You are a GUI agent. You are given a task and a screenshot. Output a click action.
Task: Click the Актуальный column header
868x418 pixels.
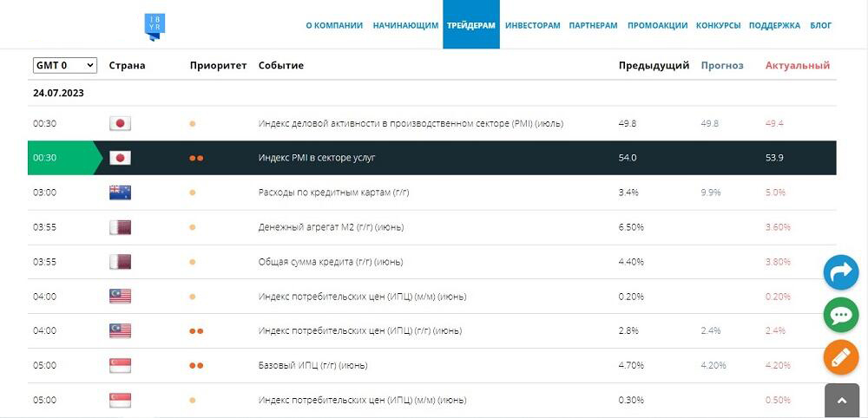[x=798, y=65]
